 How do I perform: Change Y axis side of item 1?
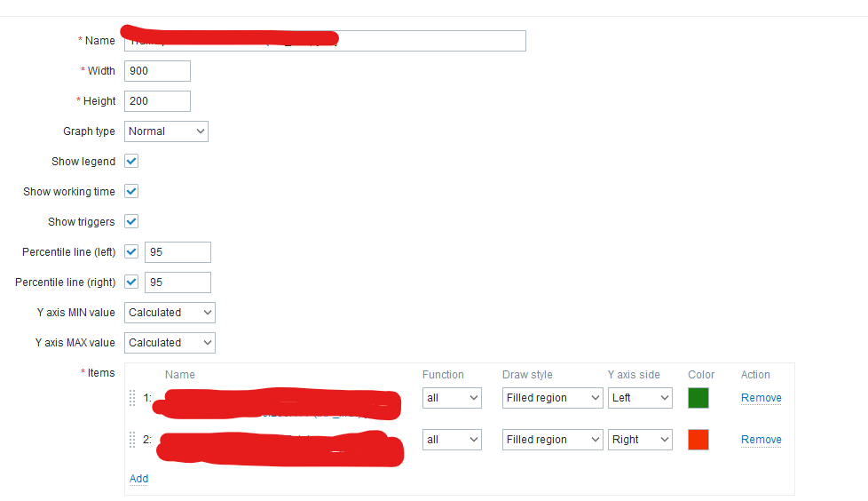click(640, 398)
